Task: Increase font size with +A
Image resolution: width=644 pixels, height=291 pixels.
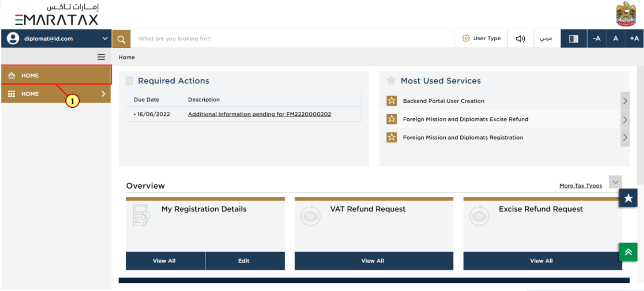Action: pos(634,39)
